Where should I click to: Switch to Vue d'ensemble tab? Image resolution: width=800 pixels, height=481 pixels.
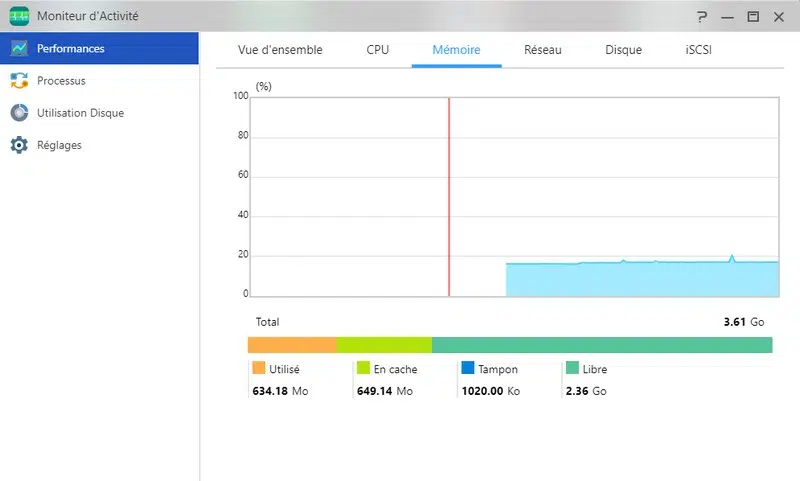[280, 50]
